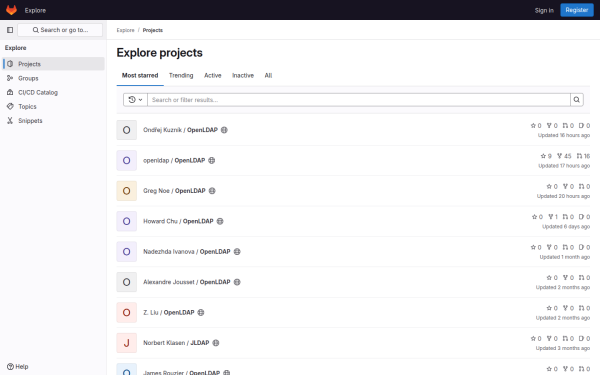600x375 pixels.
Task: Toggle the sidebar collapse icon
Action: pos(10,30)
